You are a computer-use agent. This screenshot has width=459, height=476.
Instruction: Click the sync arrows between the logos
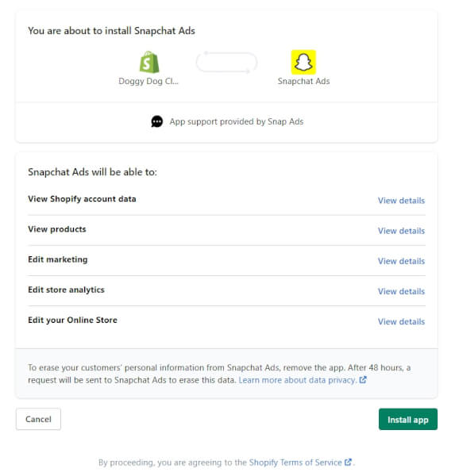(x=226, y=62)
